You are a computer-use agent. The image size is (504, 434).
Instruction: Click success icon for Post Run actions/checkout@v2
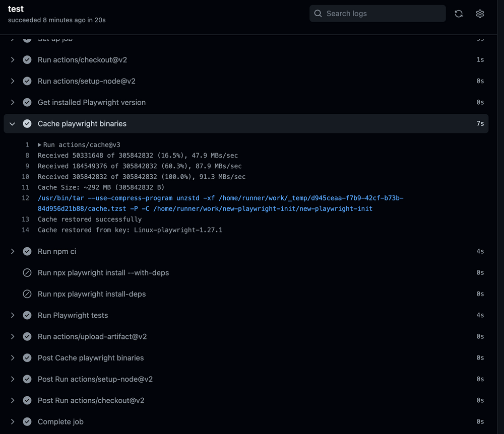pyautogui.click(x=27, y=400)
